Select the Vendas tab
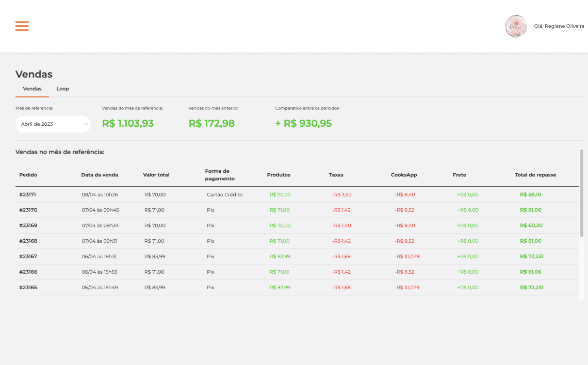This screenshot has width=588, height=365. [x=32, y=89]
